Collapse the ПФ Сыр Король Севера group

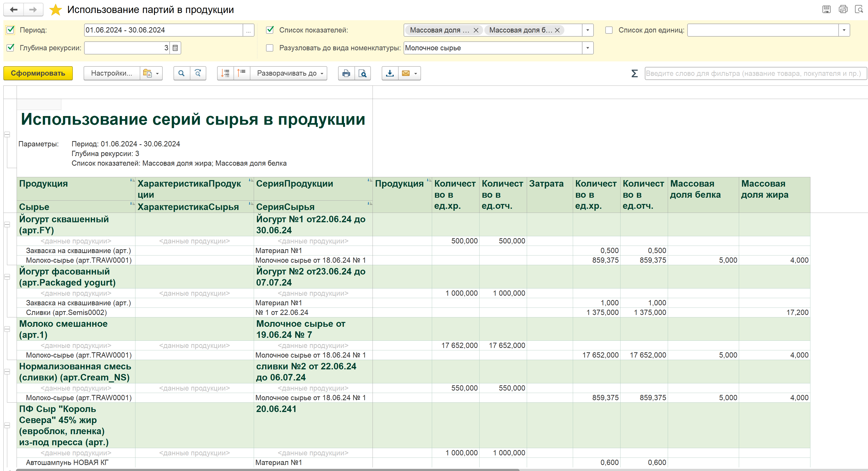click(7, 425)
